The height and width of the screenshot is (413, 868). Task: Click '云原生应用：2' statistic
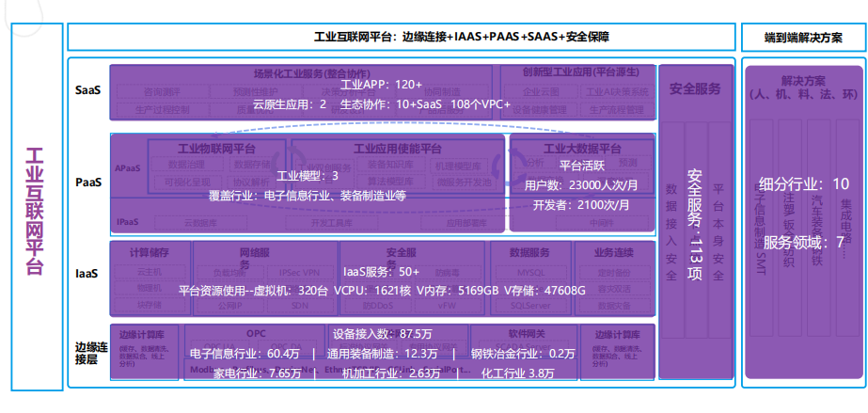(x=290, y=104)
